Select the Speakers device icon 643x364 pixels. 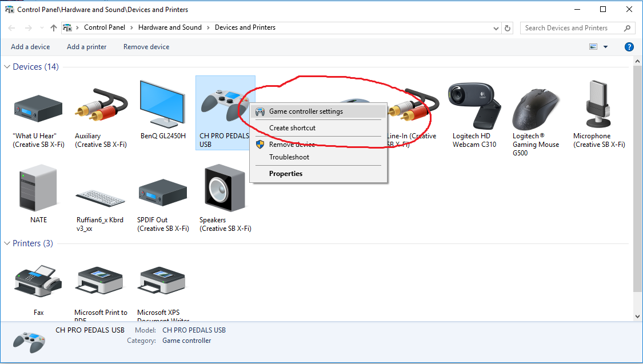point(224,188)
